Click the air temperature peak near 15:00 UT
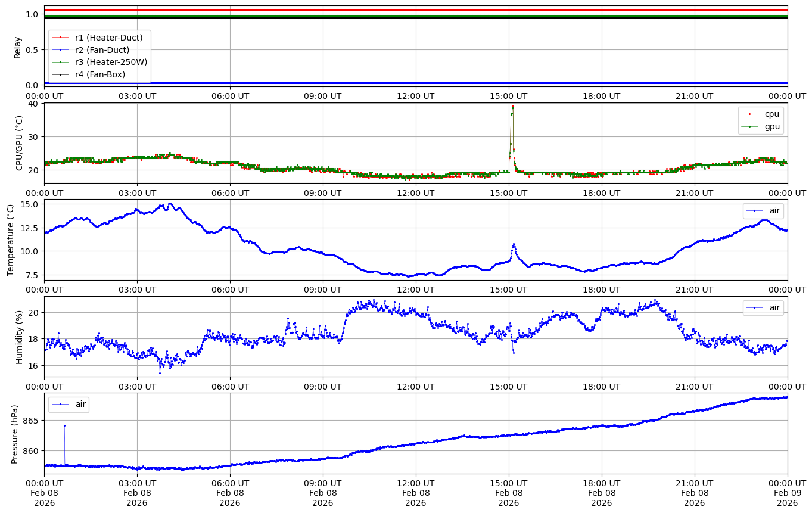 click(x=514, y=244)
